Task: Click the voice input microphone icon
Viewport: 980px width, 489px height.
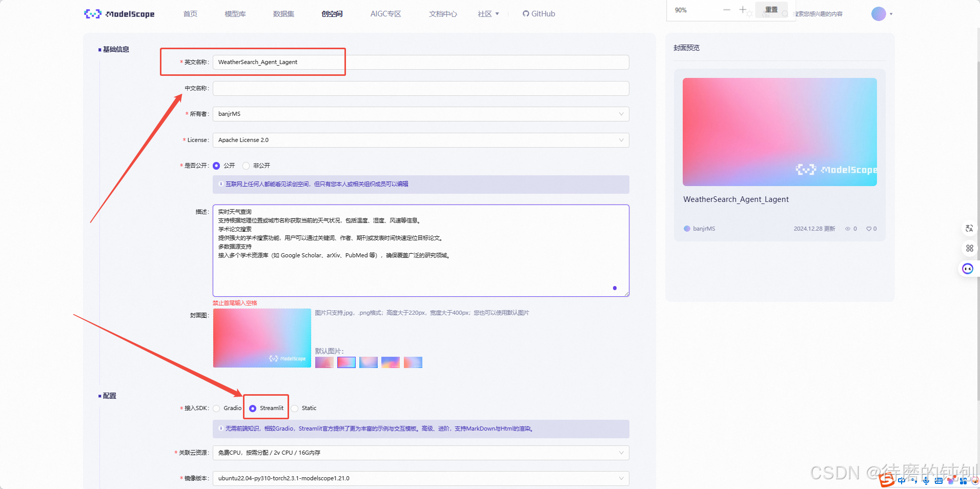Action: (x=926, y=481)
